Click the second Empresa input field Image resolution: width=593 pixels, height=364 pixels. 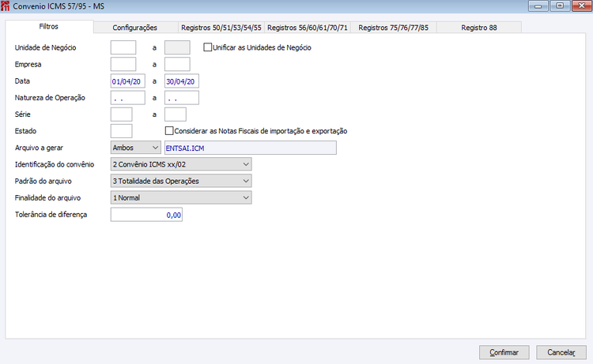point(177,64)
